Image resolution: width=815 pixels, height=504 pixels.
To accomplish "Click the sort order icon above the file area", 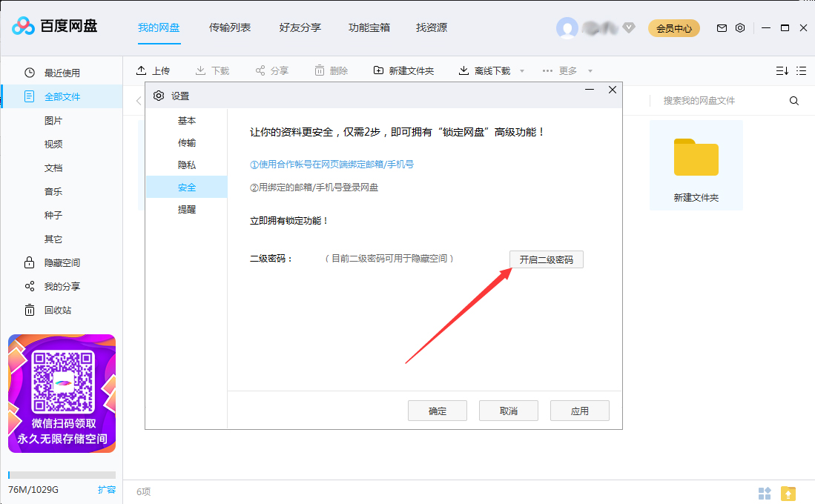I will click(781, 69).
